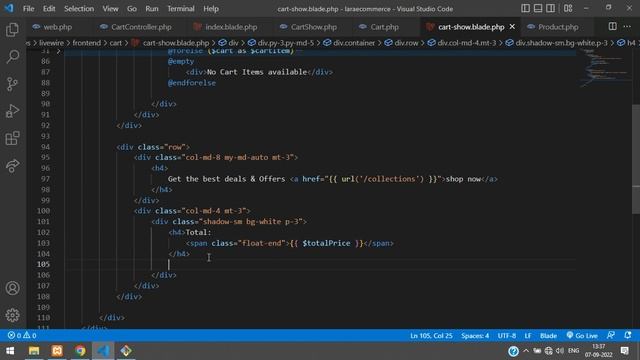This screenshot has width=640, height=360.
Task: Split the editor to the right
Action: tap(613, 27)
